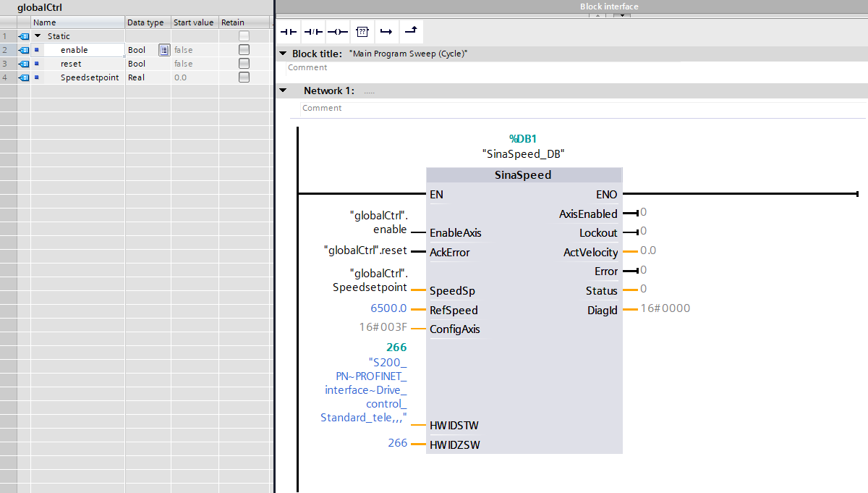Collapse the Block title section
This screenshot has height=493, width=868.
pyautogui.click(x=282, y=54)
